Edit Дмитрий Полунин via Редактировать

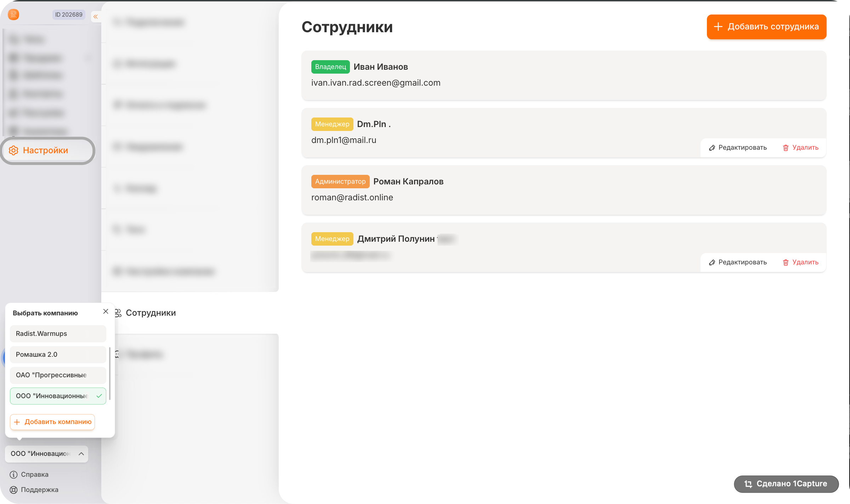738,262
